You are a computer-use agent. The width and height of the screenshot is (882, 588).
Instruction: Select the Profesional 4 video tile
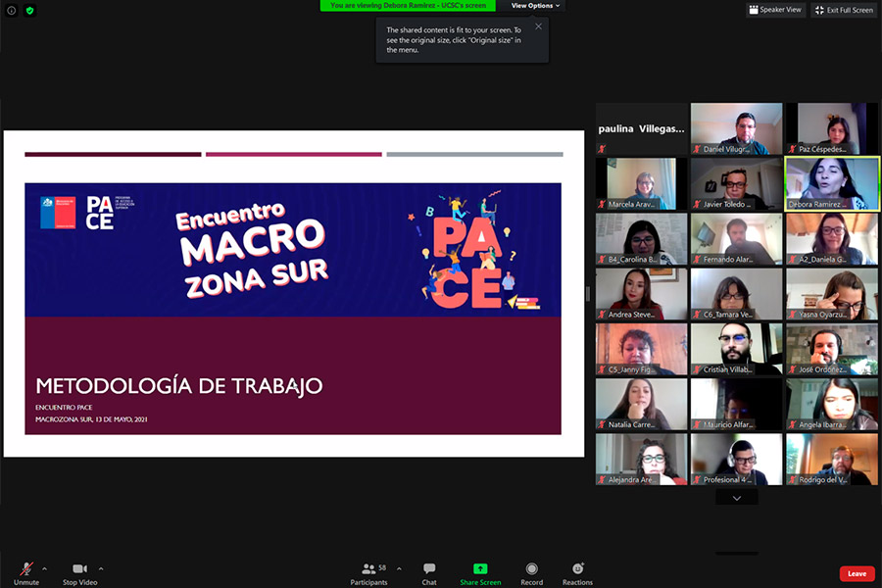pyautogui.click(x=736, y=460)
